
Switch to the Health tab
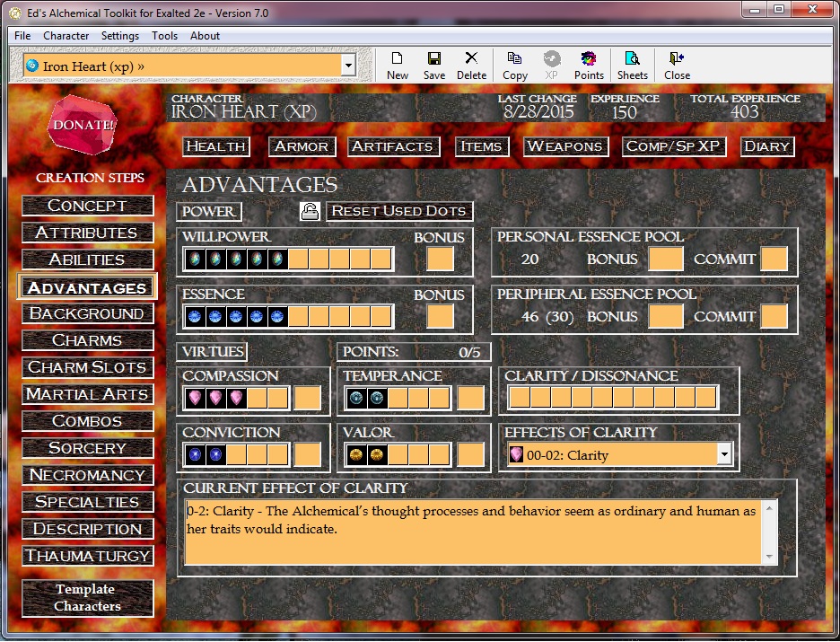(216, 146)
